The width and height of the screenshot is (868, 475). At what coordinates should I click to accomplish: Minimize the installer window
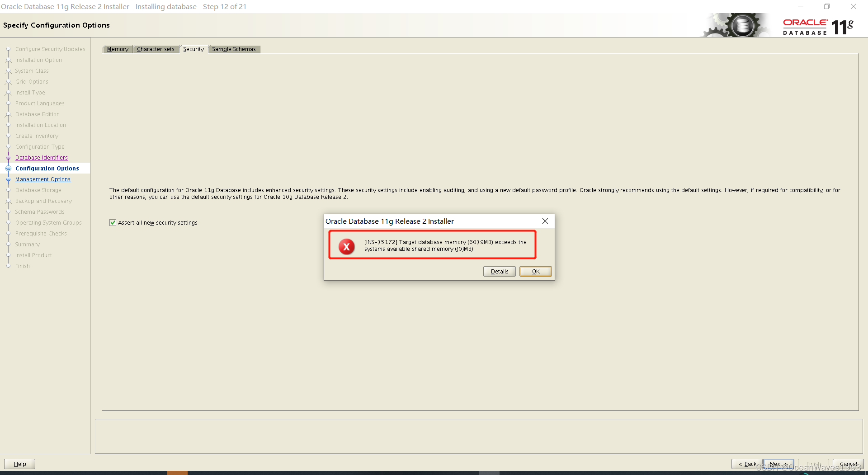click(801, 6)
